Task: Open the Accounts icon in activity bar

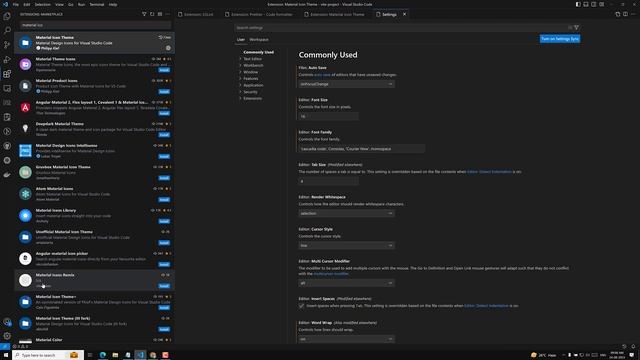Action: 7,322
